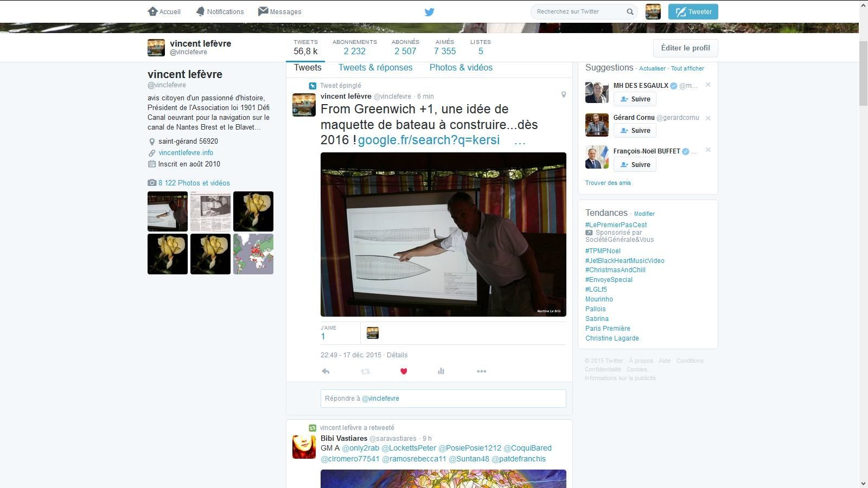Open Notifications in top bar
This screenshot has width=868, height=488.
[x=220, y=11]
